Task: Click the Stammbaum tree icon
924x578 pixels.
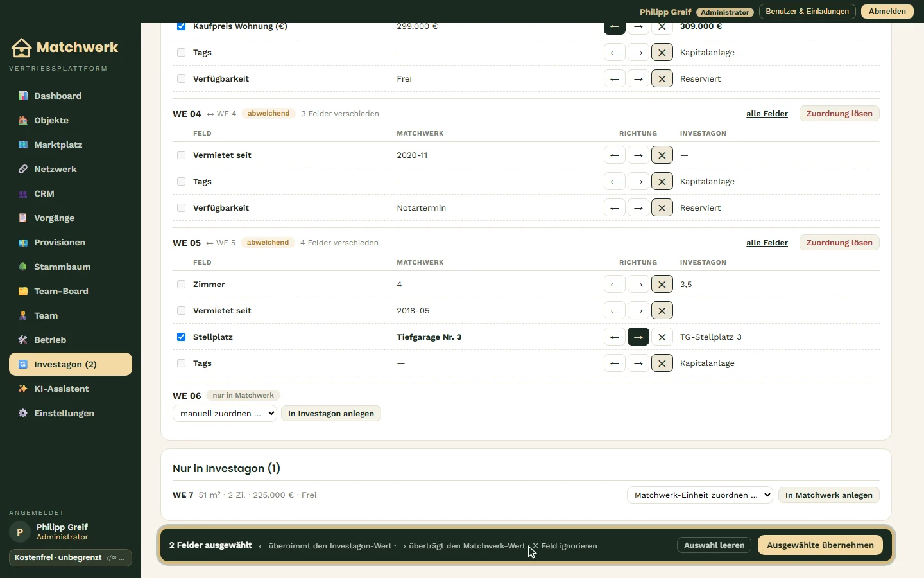Action: click(x=23, y=267)
